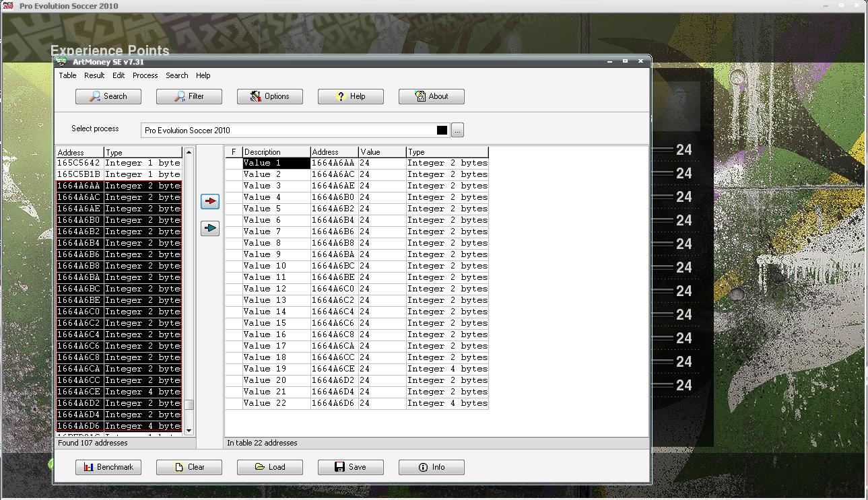868x500 pixels.
Task: Click the Select process combo field
Action: coord(296,130)
